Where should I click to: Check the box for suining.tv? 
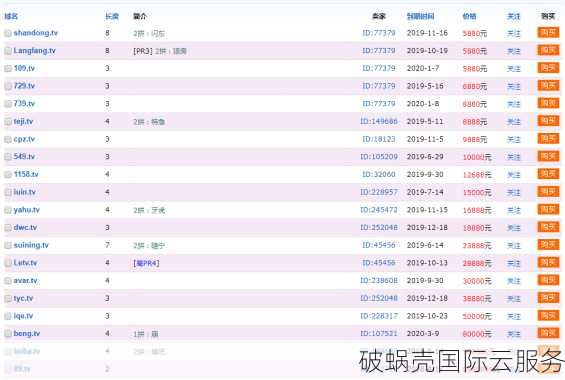click(x=8, y=246)
